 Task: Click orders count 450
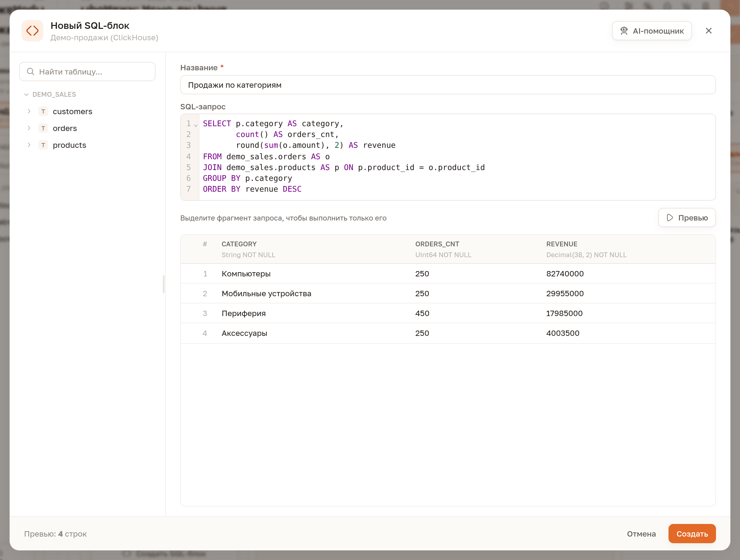click(x=422, y=313)
